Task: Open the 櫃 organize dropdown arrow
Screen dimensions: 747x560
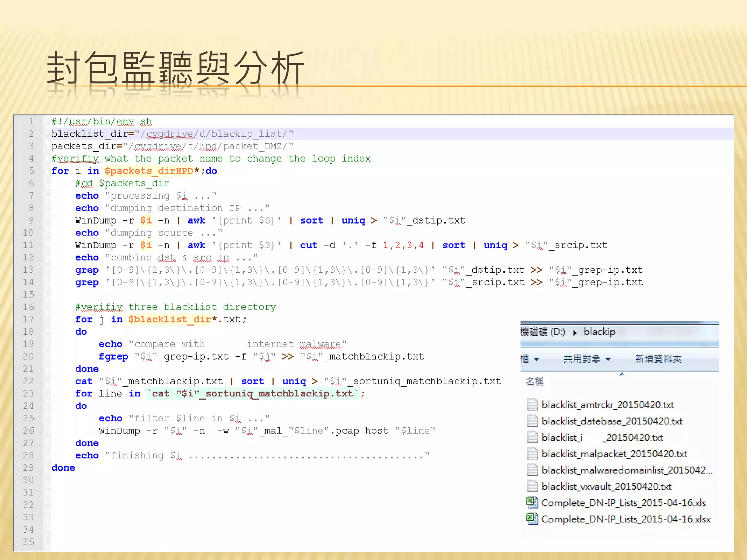Action: tap(537, 359)
